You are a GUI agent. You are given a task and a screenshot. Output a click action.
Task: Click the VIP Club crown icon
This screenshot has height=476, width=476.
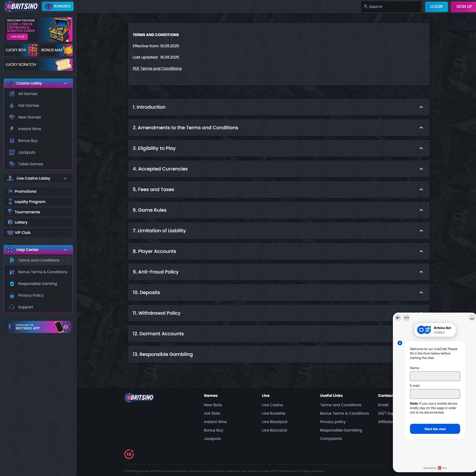coord(10,233)
